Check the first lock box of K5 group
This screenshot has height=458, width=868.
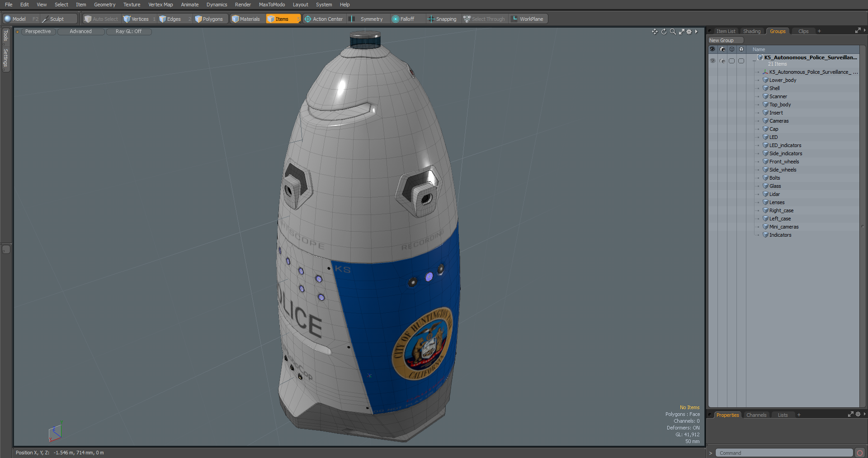point(731,61)
